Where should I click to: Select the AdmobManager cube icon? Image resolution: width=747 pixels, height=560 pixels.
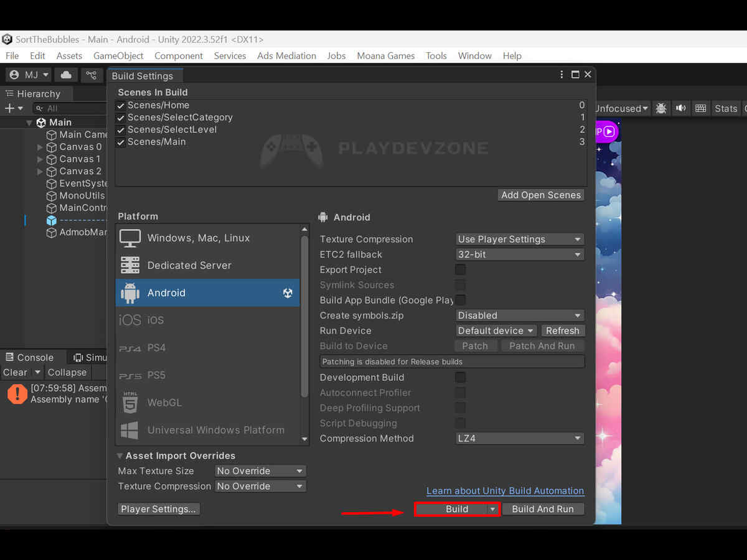tap(52, 232)
